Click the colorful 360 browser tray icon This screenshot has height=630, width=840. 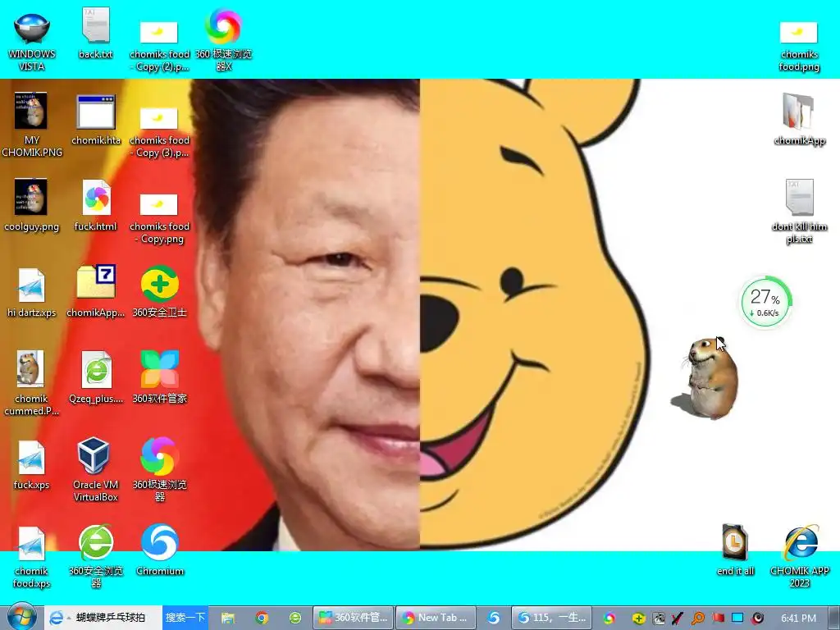[x=609, y=618]
